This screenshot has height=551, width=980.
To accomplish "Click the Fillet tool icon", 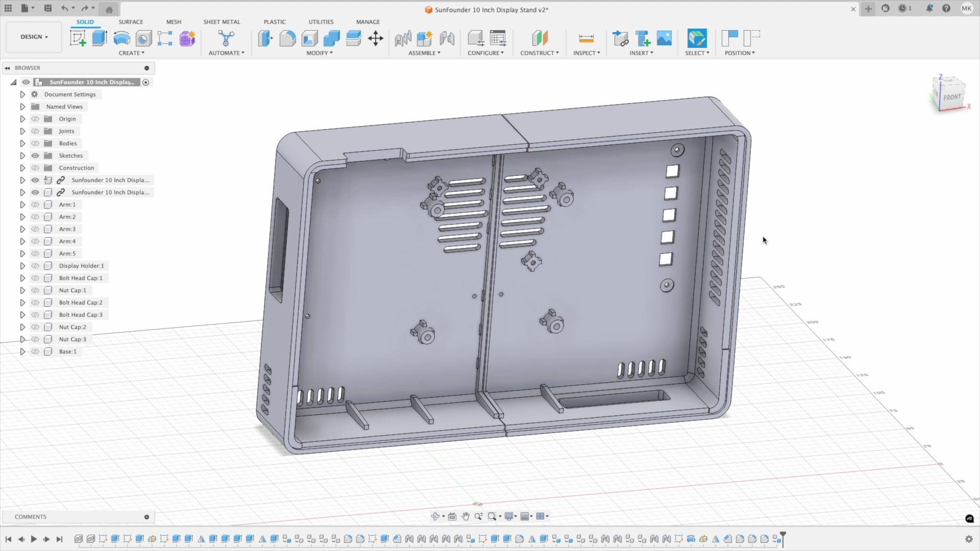I will (x=287, y=38).
